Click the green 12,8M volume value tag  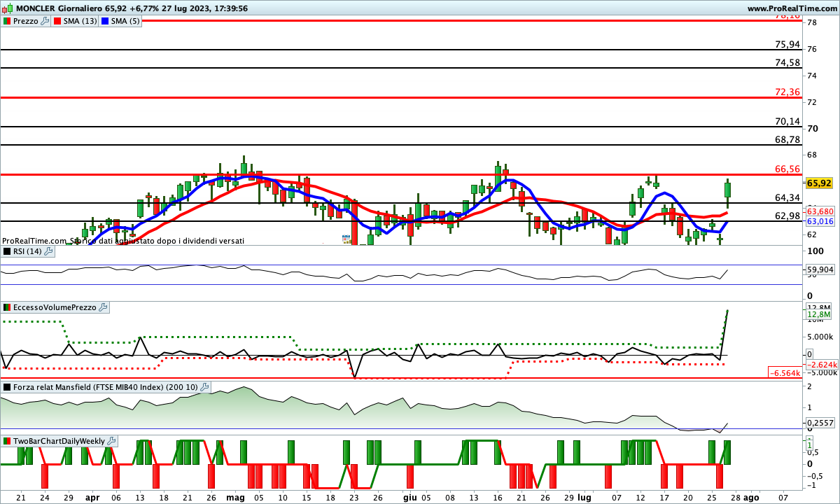coord(819,315)
